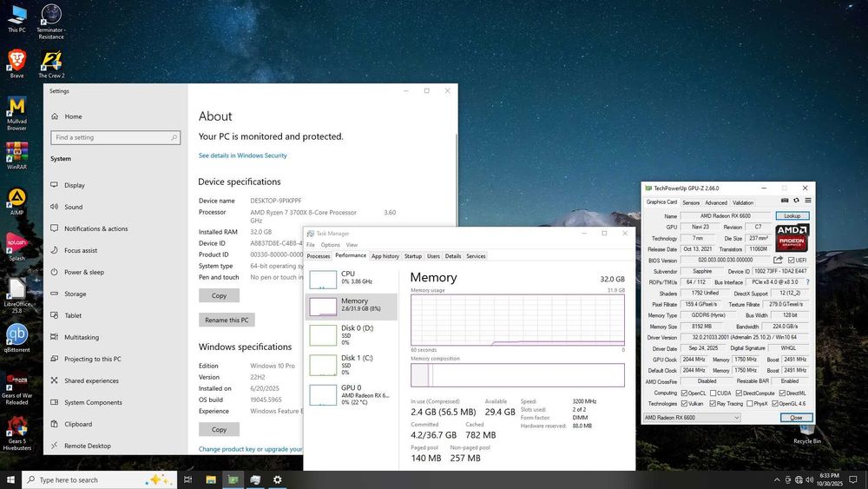The width and height of the screenshot is (868, 489).
Task: Open Task View on the taskbar
Action: 188,479
